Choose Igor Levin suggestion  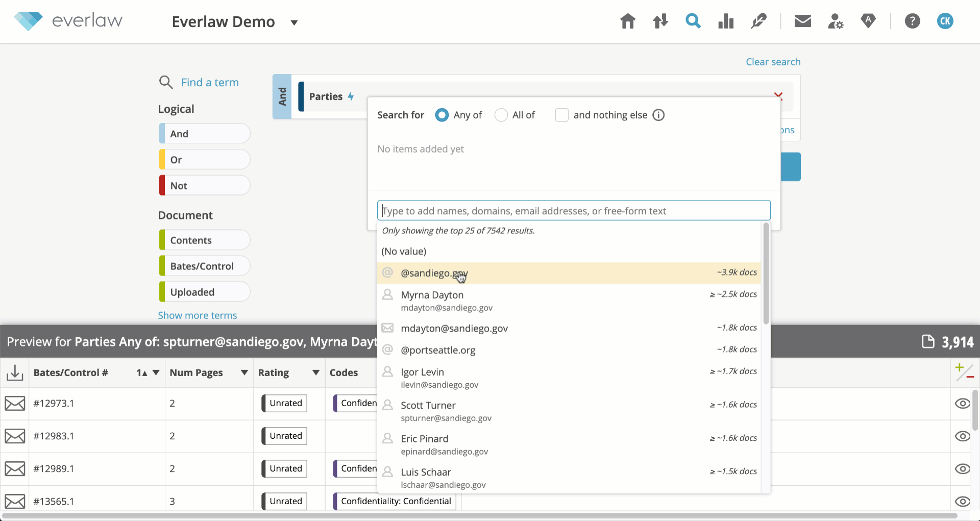coord(569,378)
